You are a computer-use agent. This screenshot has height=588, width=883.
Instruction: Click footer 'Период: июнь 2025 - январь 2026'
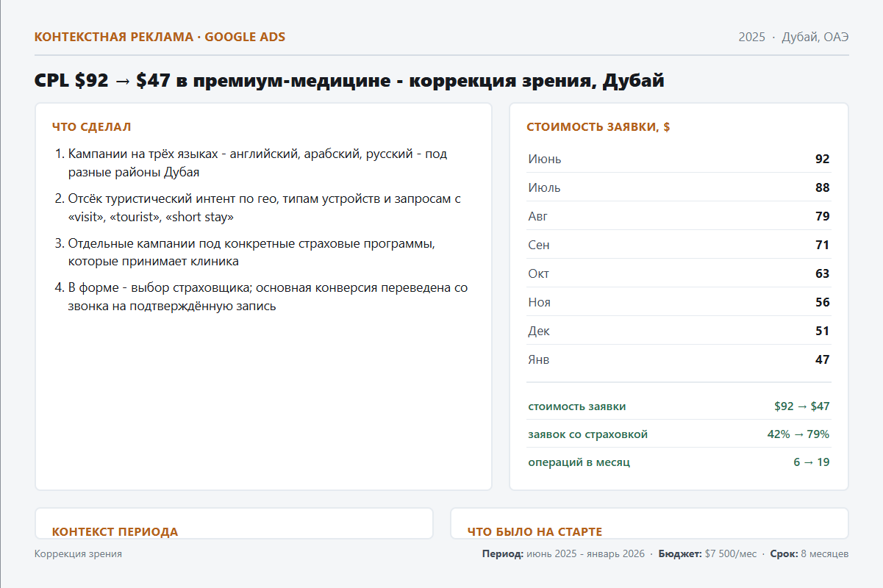point(563,553)
